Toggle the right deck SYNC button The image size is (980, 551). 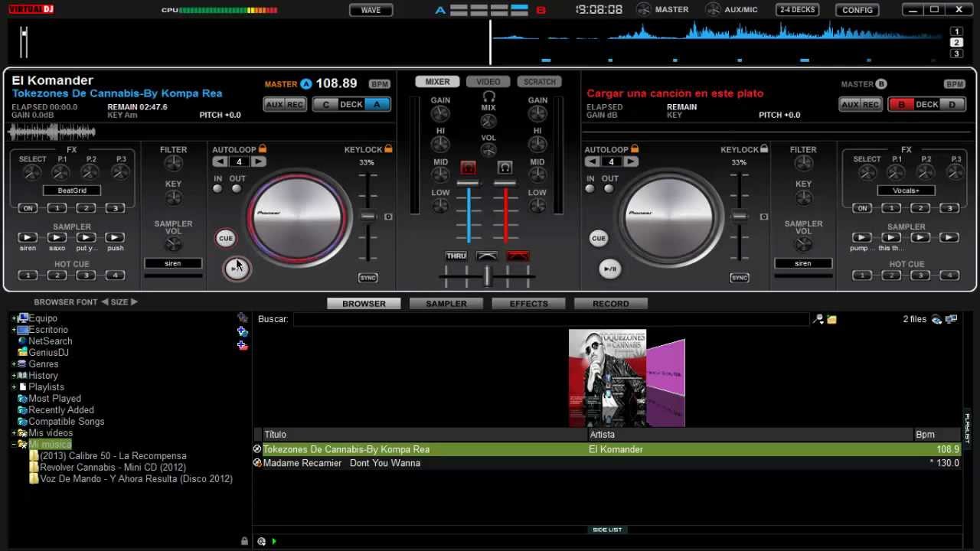(x=740, y=278)
